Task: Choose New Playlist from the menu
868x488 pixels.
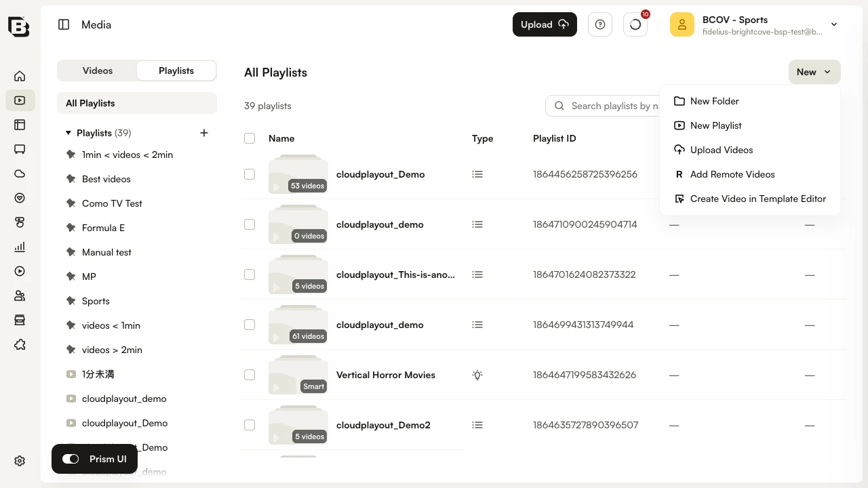Action: click(x=750, y=125)
